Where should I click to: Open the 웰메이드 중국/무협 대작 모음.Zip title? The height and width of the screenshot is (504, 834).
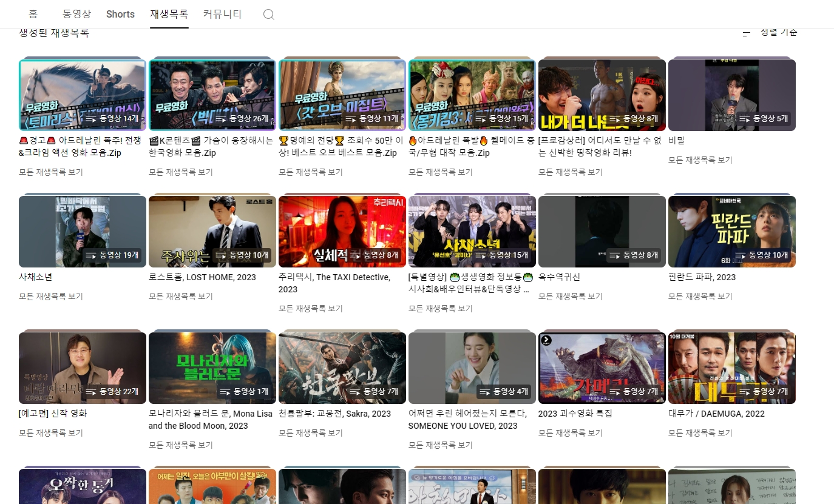(x=471, y=147)
